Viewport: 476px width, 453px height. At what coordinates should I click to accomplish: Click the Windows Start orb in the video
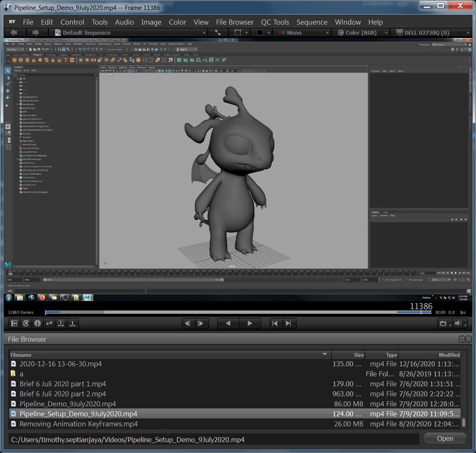pos(8,298)
